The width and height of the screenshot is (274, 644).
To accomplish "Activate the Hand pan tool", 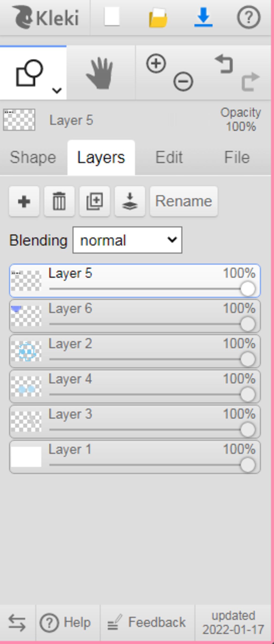I will [x=100, y=73].
